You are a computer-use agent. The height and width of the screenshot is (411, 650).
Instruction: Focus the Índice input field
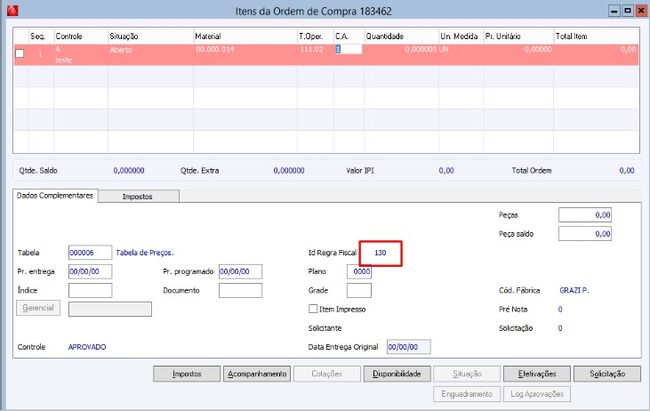pos(90,290)
